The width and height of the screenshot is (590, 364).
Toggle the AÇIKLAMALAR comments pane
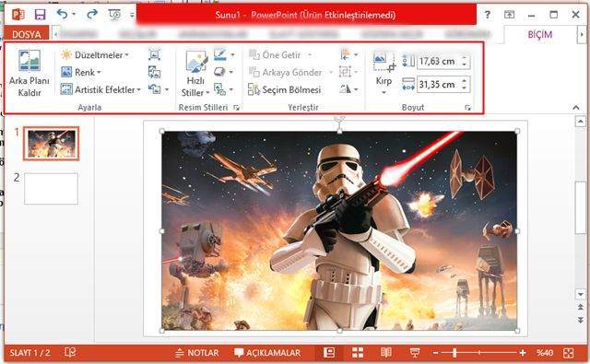click(x=267, y=353)
